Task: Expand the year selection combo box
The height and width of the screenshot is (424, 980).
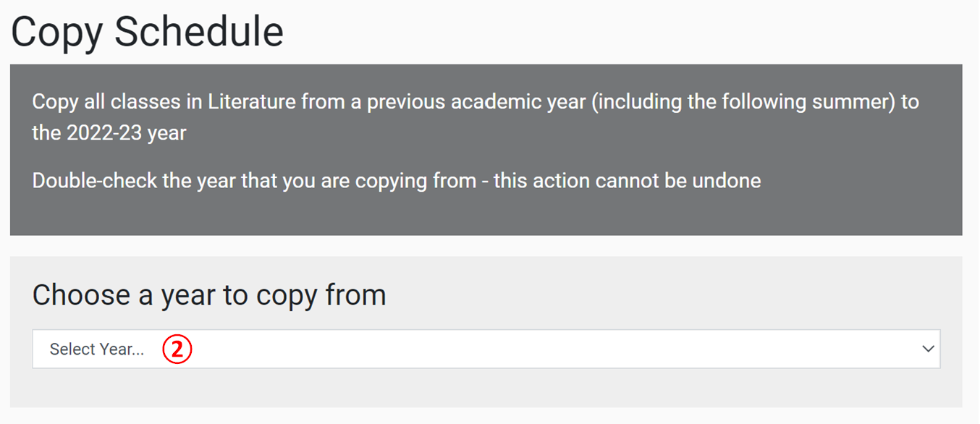Action: pyautogui.click(x=485, y=349)
